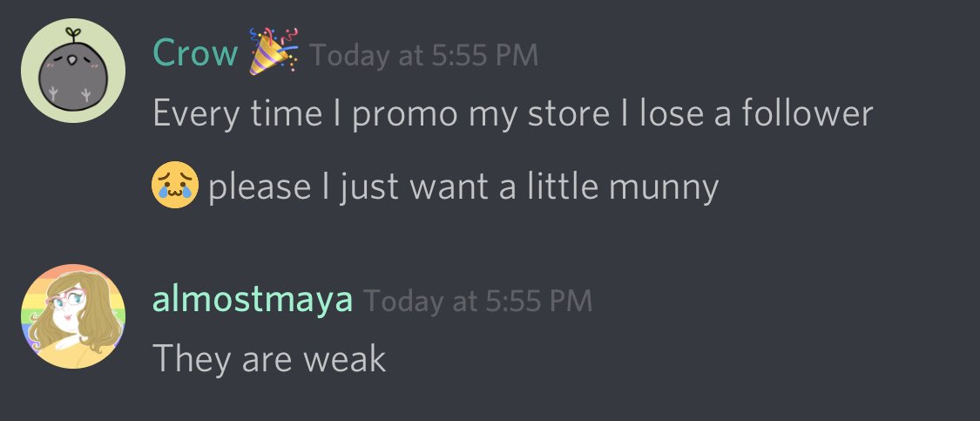Select the 'Every time I promo my store' message
Viewport: 980px width, 421px height.
(512, 115)
